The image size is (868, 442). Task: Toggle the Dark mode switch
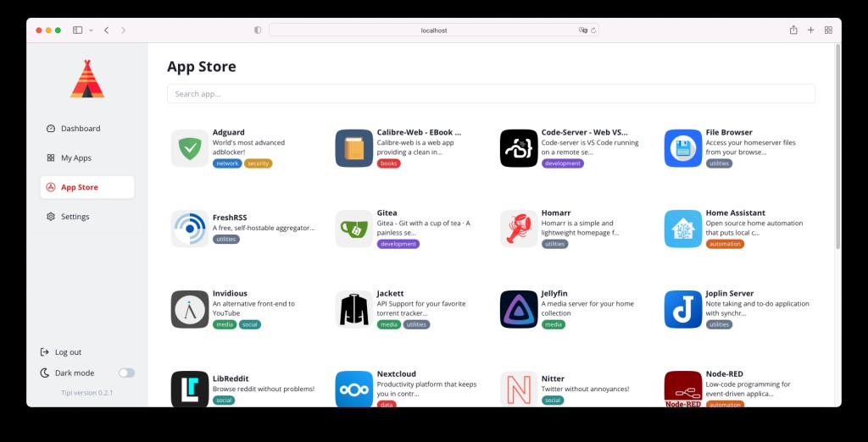(127, 373)
